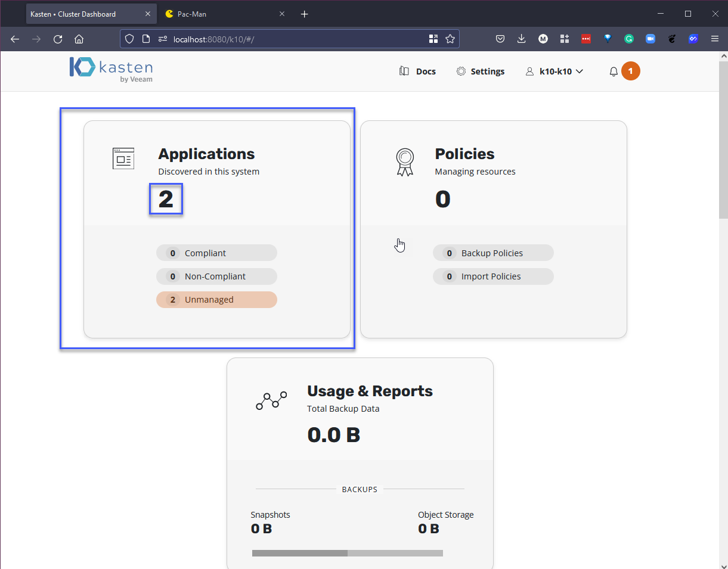Screen dimensions: 728x569
Task: Click the Usage & Reports graph icon
Action: pos(271,401)
